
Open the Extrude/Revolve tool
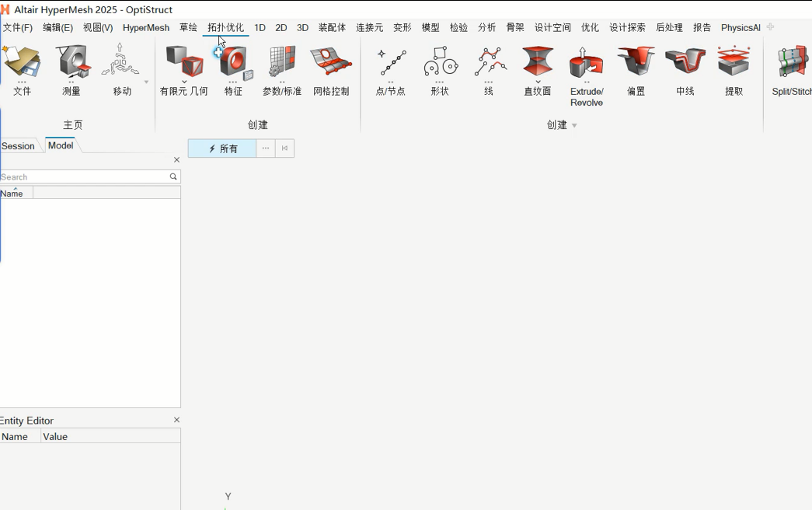click(587, 64)
